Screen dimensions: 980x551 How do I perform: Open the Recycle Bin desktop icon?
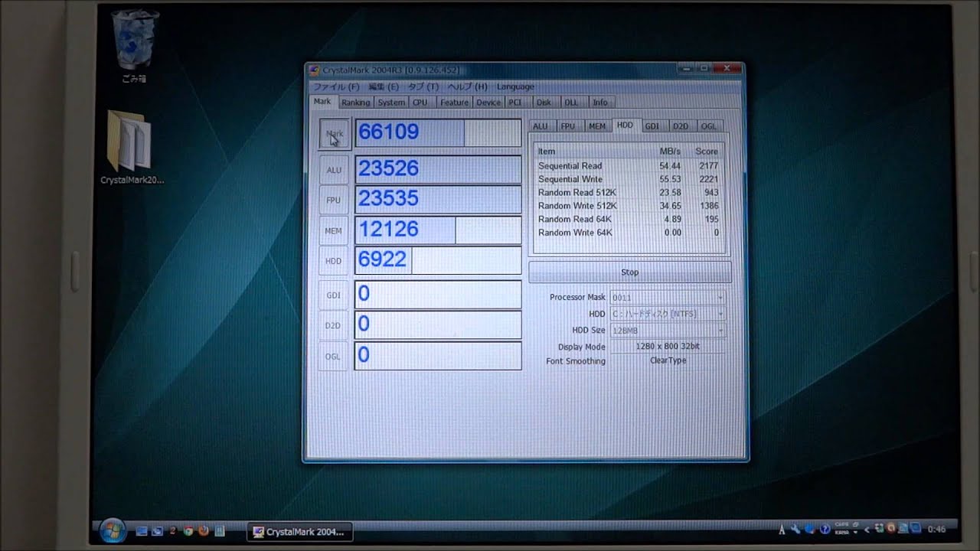pos(133,44)
